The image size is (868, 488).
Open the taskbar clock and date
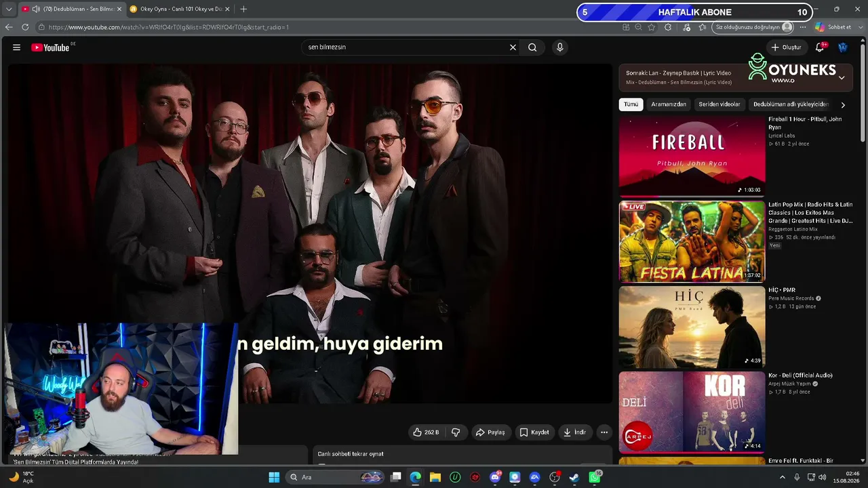click(x=847, y=477)
